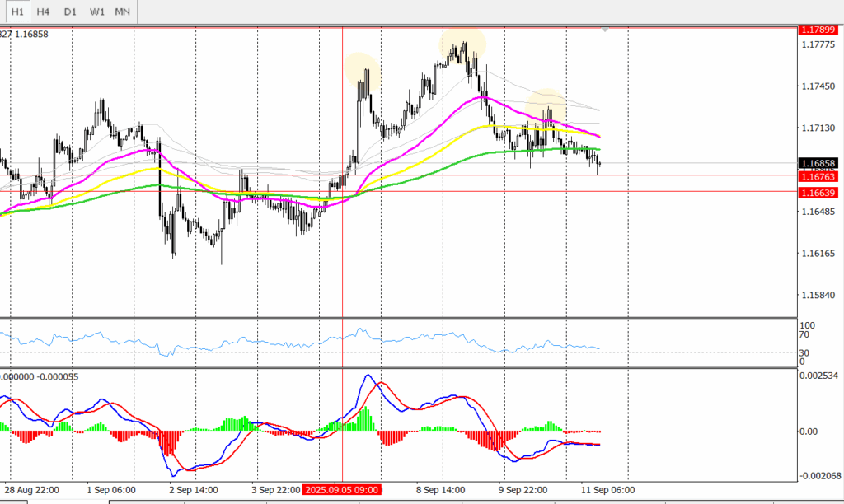Click the gray chart shift triangle marker
844x504 pixels.
[x=606, y=30]
